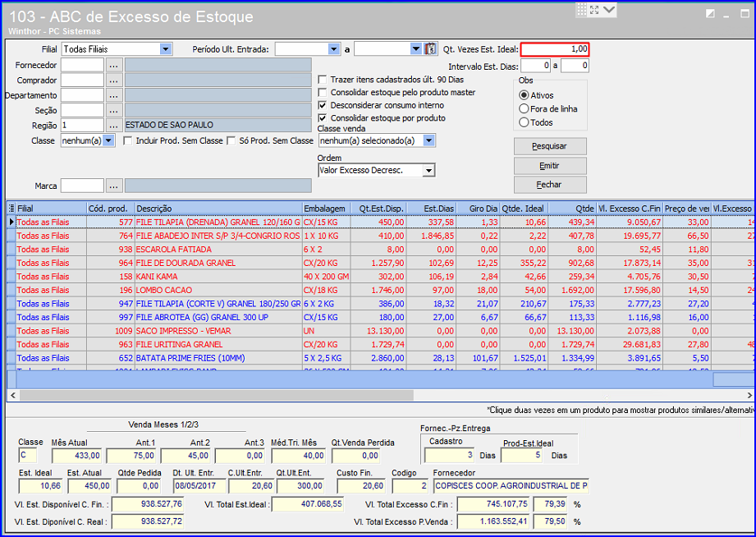Click the Região code field containing 1
The image size is (756, 537).
(x=82, y=126)
